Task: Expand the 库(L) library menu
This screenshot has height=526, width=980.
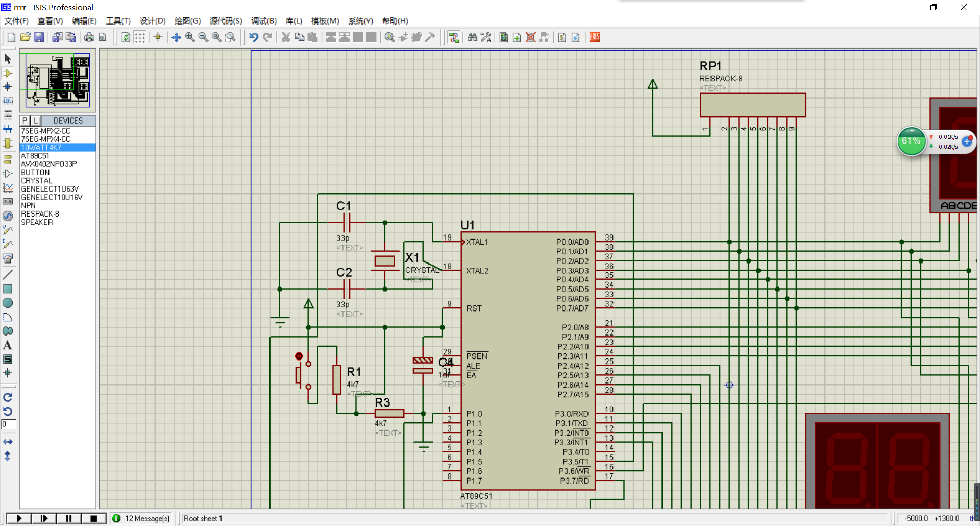Action: pos(293,21)
